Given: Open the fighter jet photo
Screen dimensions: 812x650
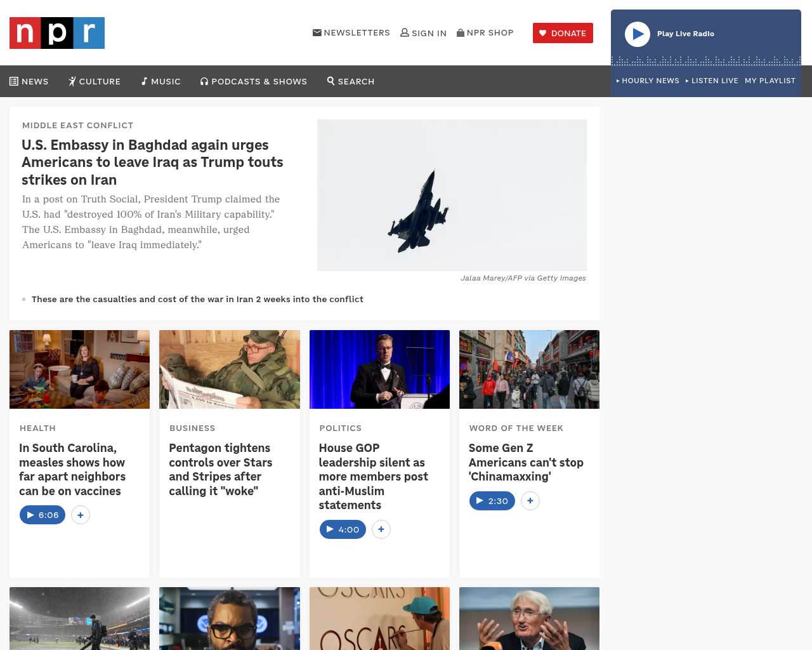Looking at the screenshot, I should pos(452,195).
